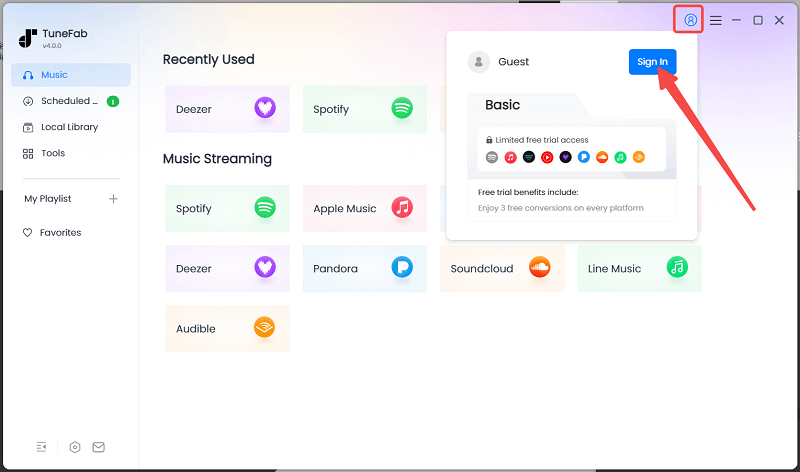Launch the Audible tile
Image resolution: width=800 pixels, height=472 pixels.
click(227, 328)
